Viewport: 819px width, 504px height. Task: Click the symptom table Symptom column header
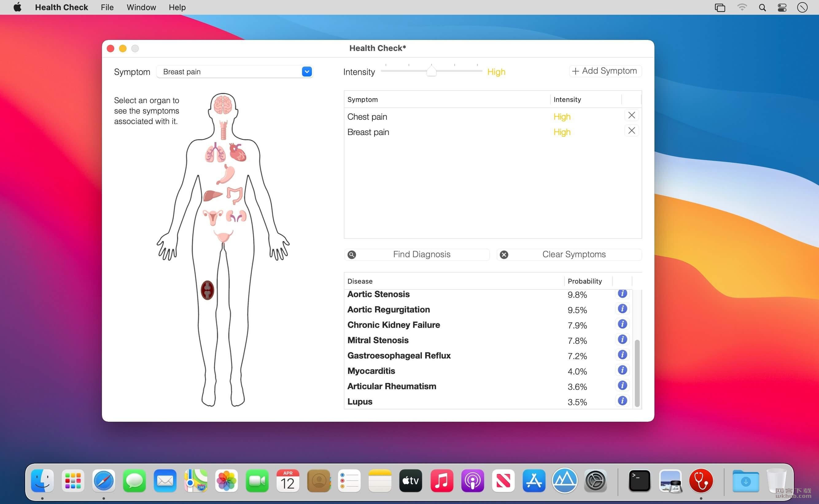[x=447, y=99]
